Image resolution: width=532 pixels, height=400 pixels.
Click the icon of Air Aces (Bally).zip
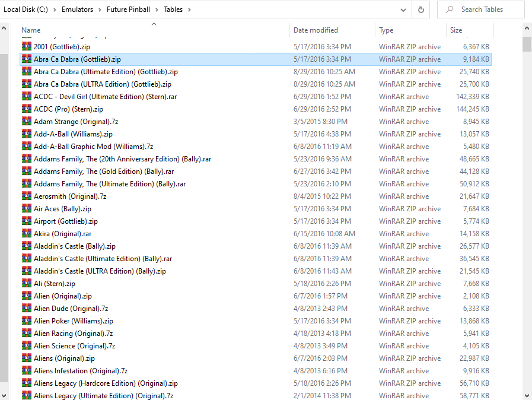click(27, 208)
